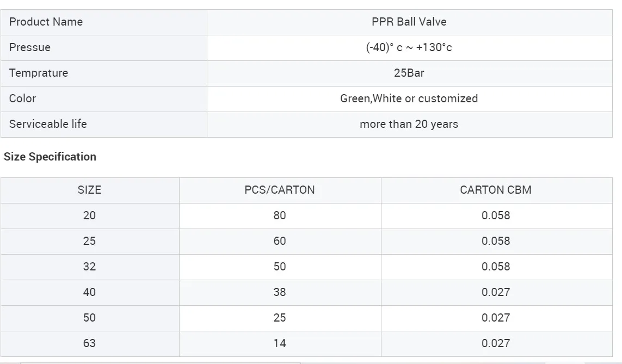Click the SIZE column header

click(89, 190)
